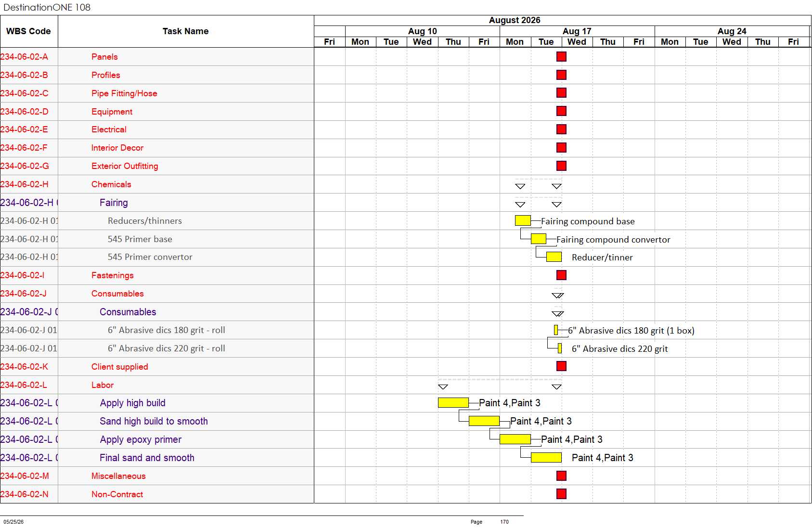Screen dimensions: 812x528
Task: Select WBS code 234-06-02-D
Action: (x=24, y=112)
